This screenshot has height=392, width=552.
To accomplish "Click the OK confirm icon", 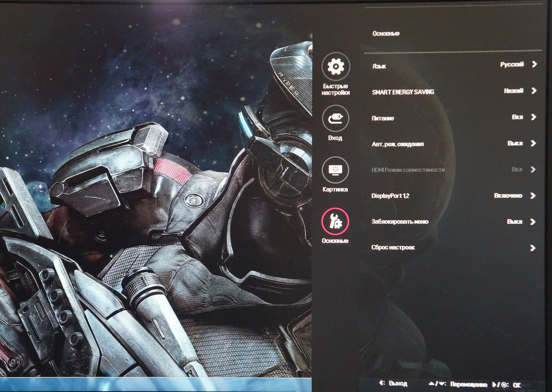I will (500, 385).
